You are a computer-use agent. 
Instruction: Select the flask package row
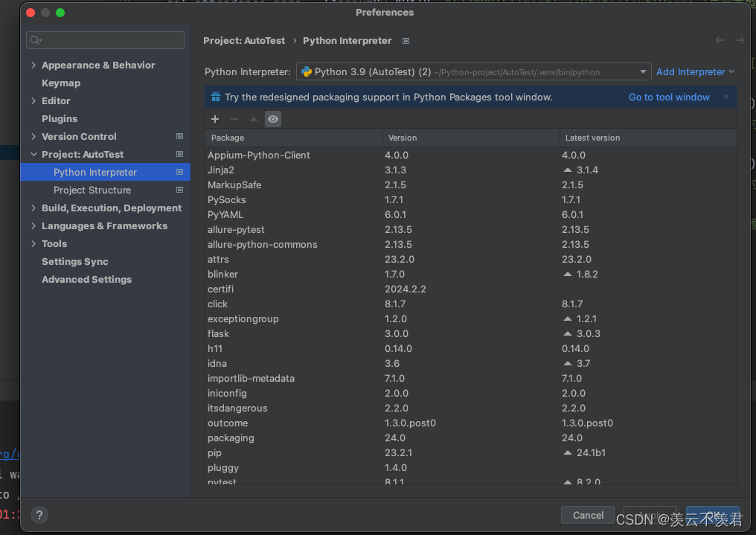pyautogui.click(x=471, y=333)
